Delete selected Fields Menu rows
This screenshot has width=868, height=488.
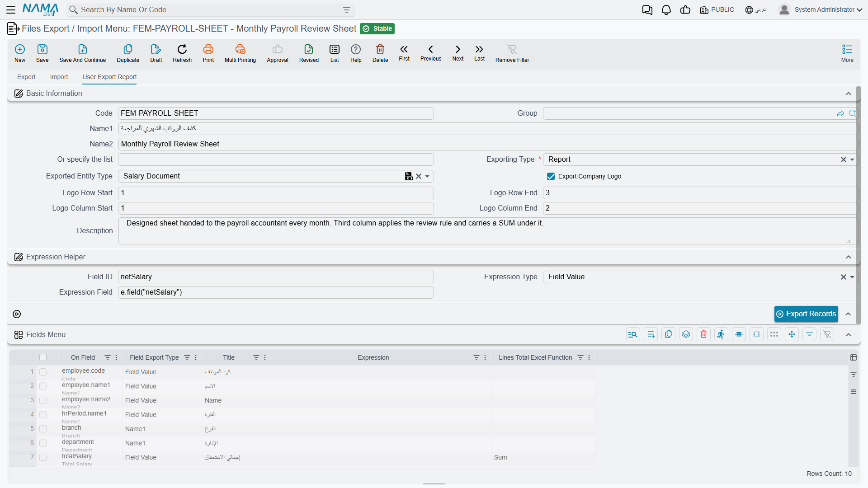point(704,334)
